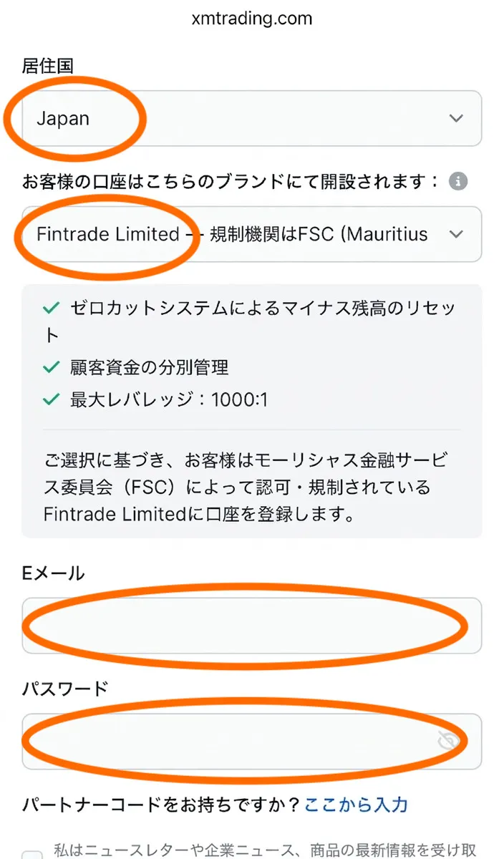Focus the パスワード input field
Image resolution: width=504 pixels, height=859 pixels.
tap(229, 741)
